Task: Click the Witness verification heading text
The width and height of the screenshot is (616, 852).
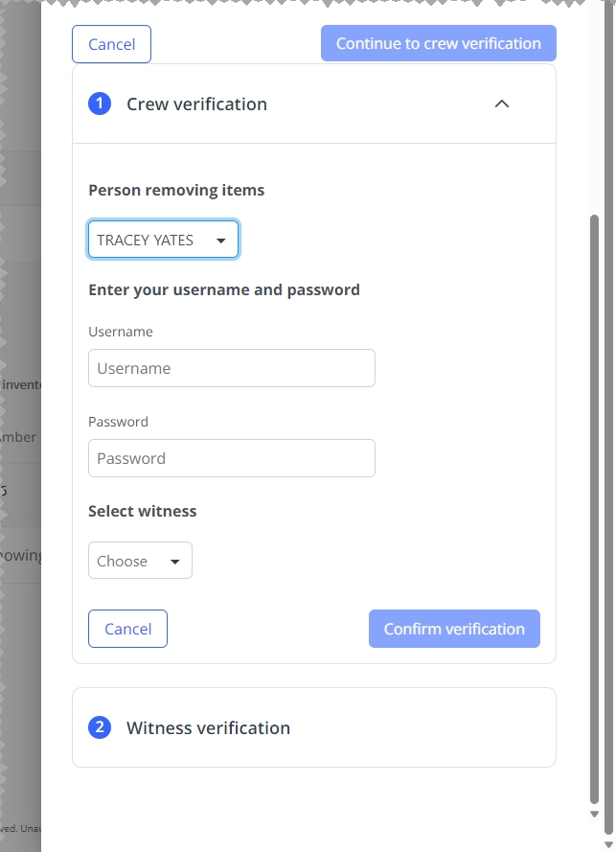Action: point(208,727)
